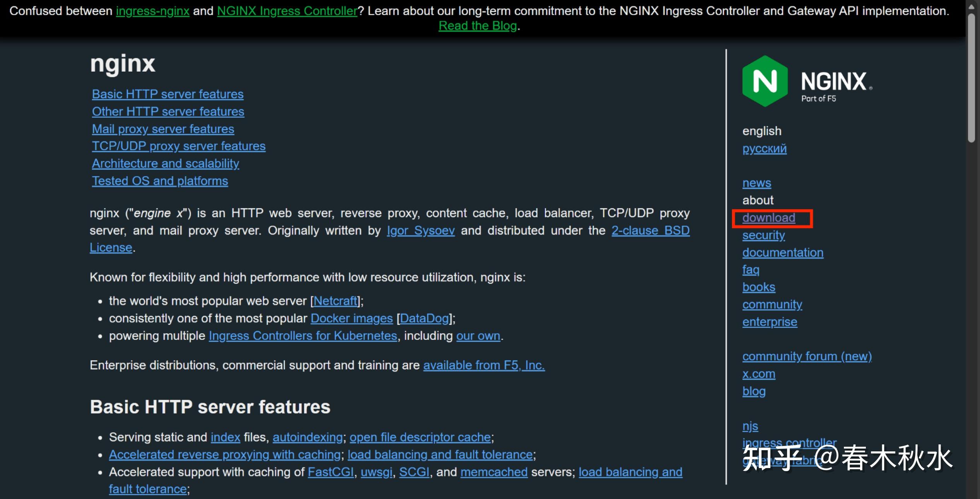Open the 2-clause BSD License link
This screenshot has width=980, height=499.
tap(650, 230)
